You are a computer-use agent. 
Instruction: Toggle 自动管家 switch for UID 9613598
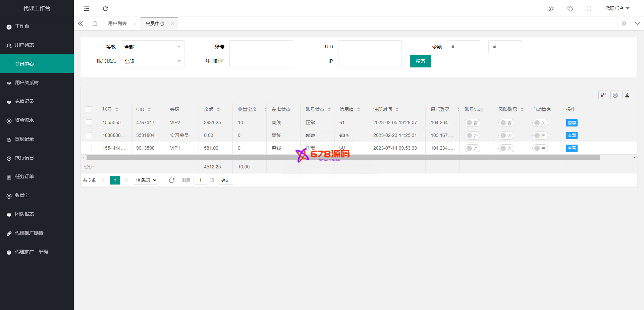(540, 148)
